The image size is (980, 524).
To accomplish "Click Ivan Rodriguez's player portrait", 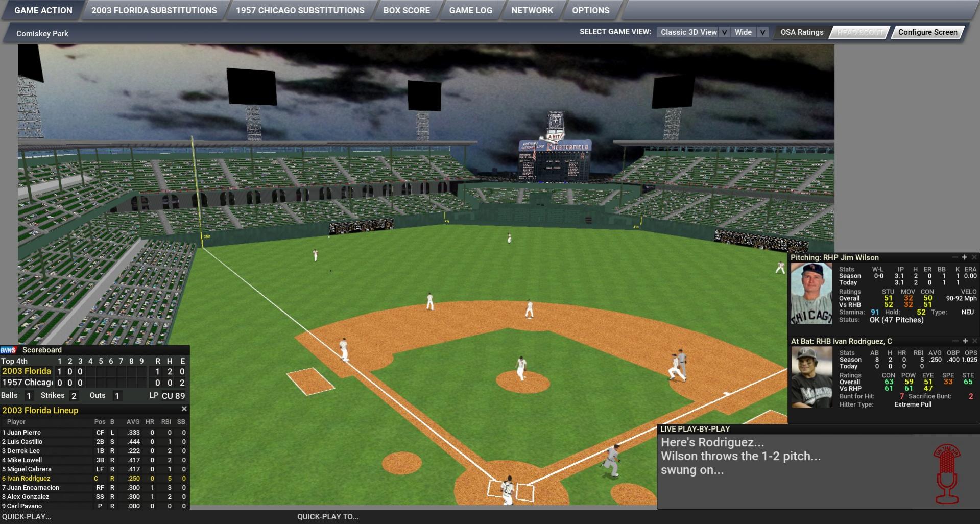I will click(811, 377).
